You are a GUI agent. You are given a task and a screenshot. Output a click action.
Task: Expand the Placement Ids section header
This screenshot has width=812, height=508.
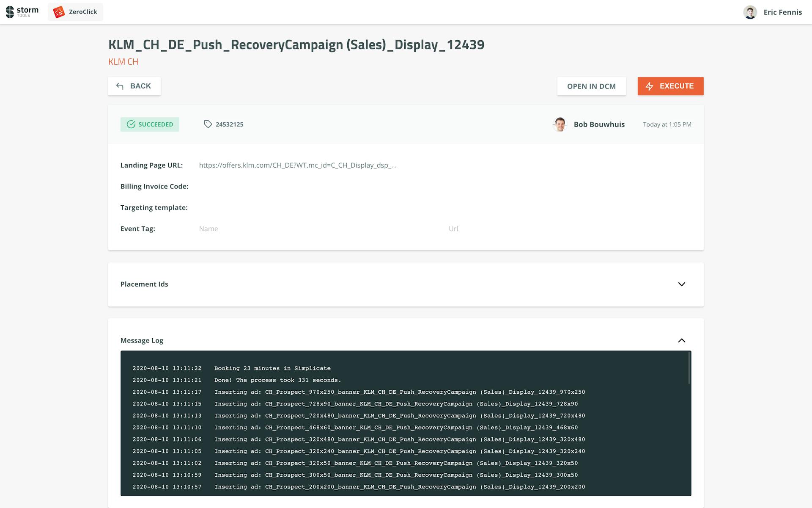point(144,284)
